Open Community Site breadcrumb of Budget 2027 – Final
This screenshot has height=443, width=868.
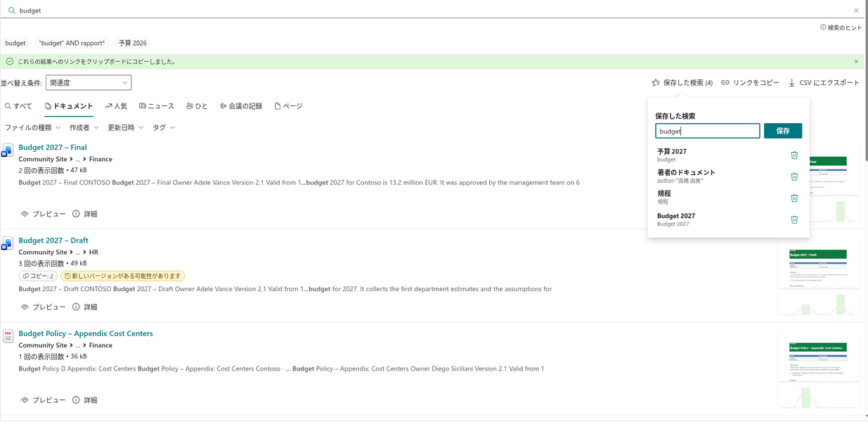pos(43,159)
